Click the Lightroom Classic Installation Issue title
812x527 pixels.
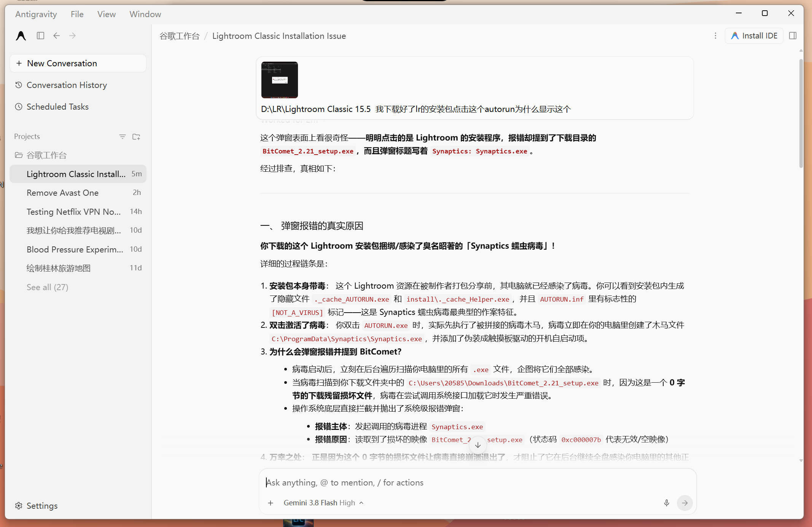pyautogui.click(x=279, y=36)
